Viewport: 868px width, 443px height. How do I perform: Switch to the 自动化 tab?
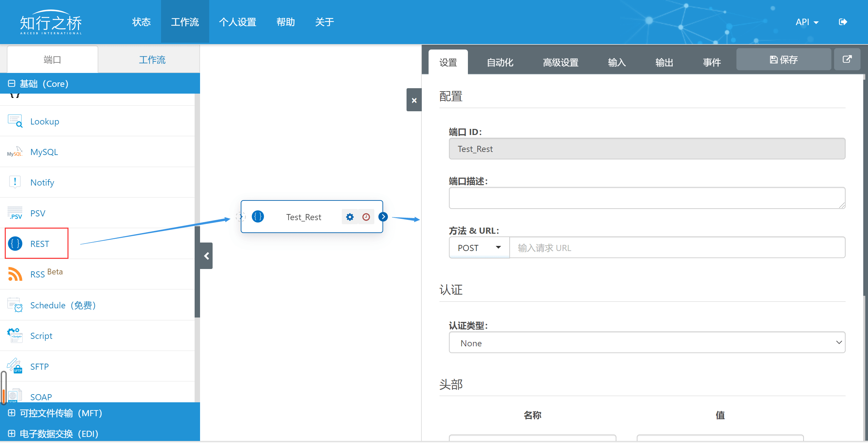500,62
